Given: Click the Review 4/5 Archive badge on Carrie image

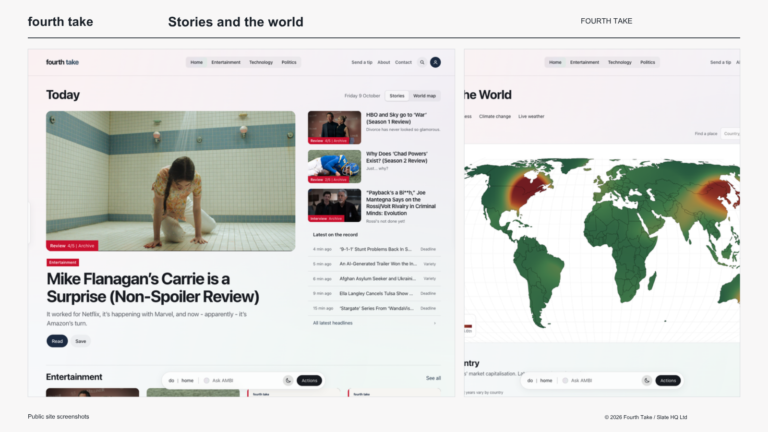Looking at the screenshot, I should (x=72, y=246).
